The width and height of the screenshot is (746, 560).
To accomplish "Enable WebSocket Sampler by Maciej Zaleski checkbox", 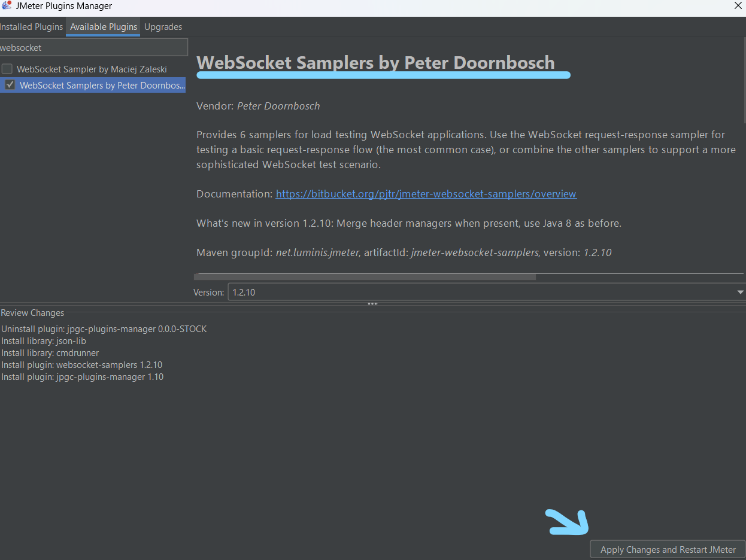I will tap(7, 69).
